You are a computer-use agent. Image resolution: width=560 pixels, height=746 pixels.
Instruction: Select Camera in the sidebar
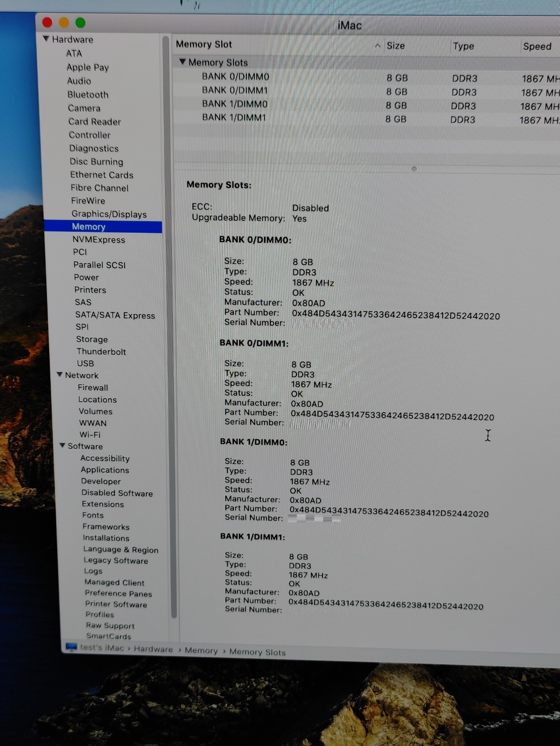(84, 108)
